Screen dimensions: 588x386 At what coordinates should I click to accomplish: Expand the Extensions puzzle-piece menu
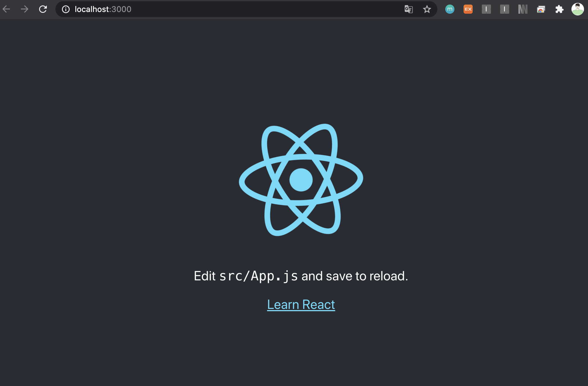click(559, 9)
